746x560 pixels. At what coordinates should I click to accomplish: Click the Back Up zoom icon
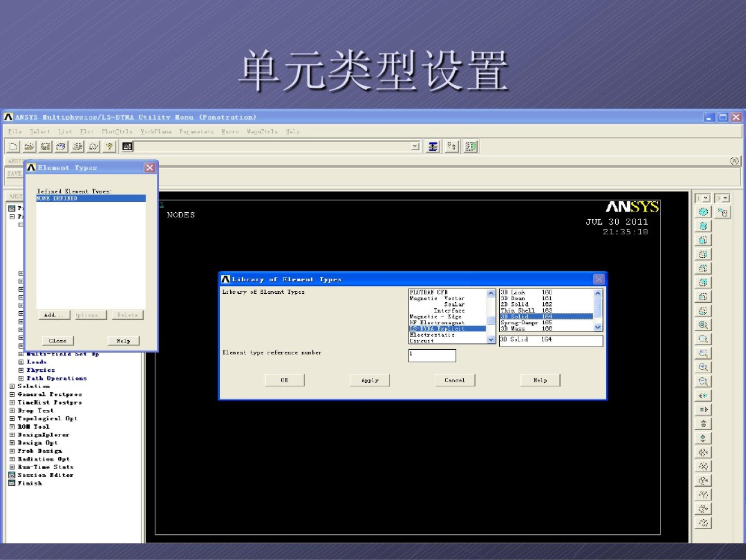[703, 353]
